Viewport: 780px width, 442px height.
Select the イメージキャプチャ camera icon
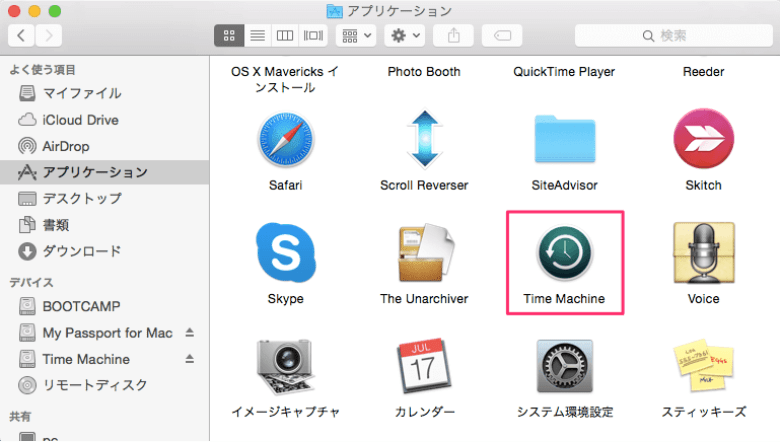click(x=285, y=367)
